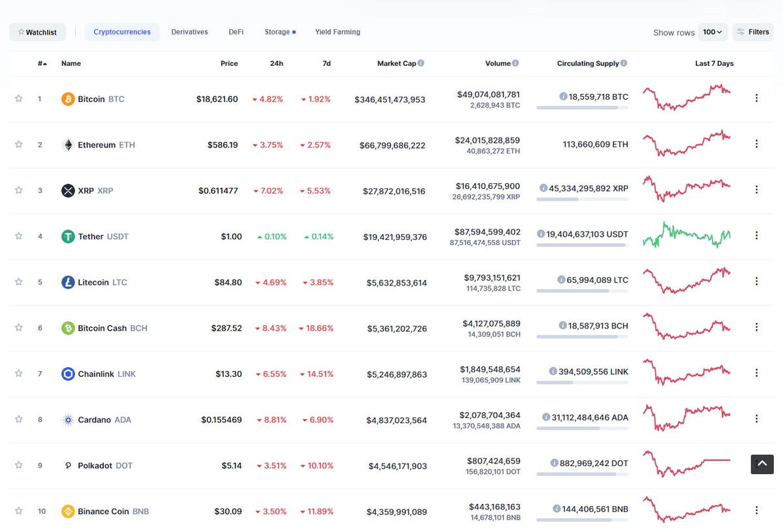
Task: Switch to the DeFi tab
Action: coord(236,32)
